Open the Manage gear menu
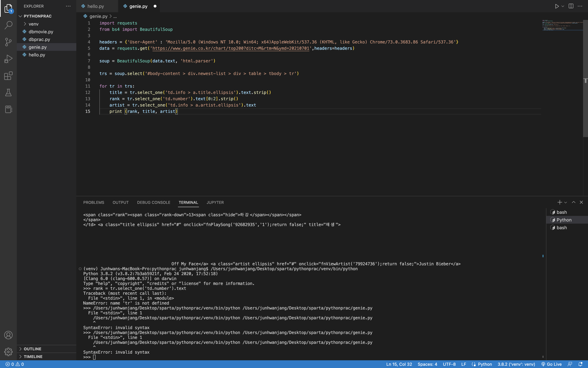This screenshot has width=588, height=368. point(8,352)
